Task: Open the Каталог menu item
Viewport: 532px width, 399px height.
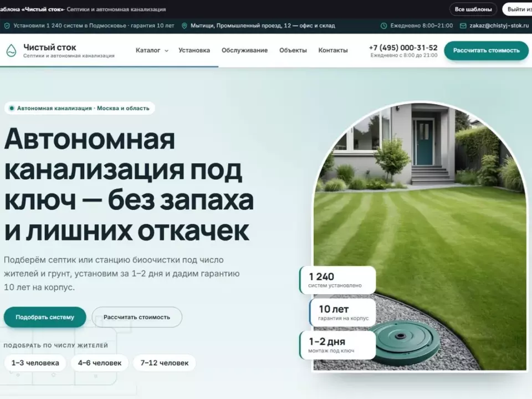Action: (148, 50)
